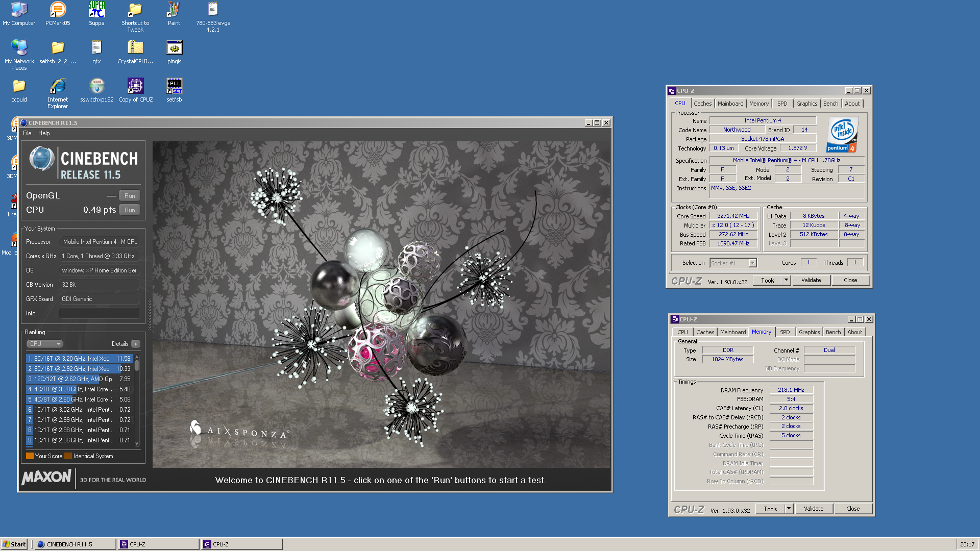Open the 780-583 evga 4.2.1 file
980x551 pixels.
pyautogui.click(x=213, y=17)
